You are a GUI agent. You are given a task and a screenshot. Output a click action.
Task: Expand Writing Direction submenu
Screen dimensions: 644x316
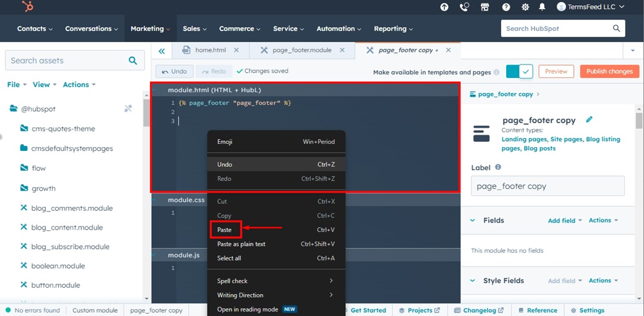click(276, 295)
